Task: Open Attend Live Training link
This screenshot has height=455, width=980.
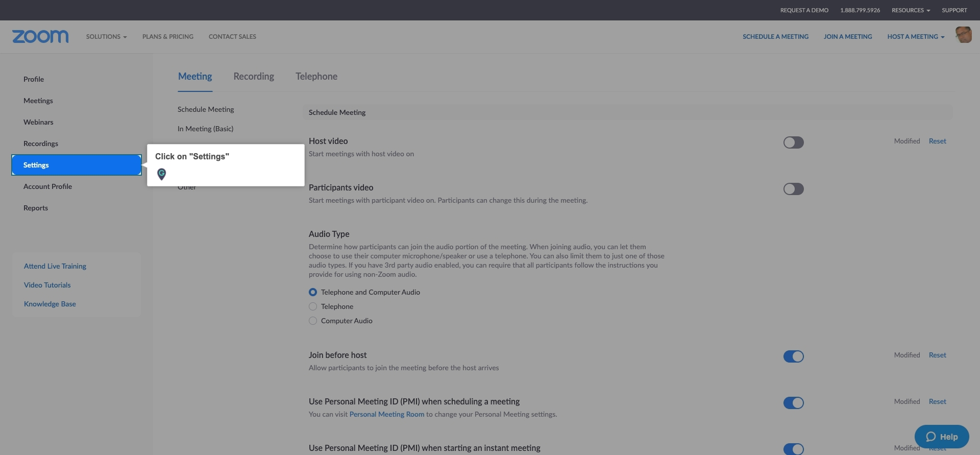Action: 55,266
